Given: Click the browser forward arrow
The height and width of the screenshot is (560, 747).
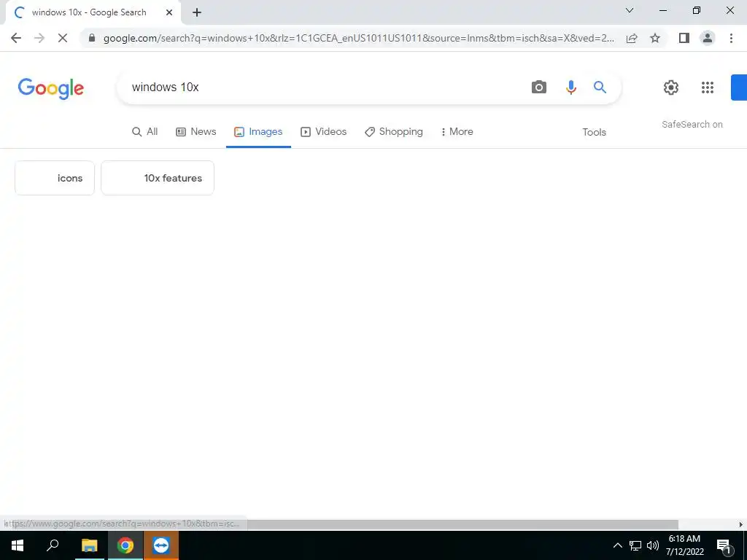Looking at the screenshot, I should (x=39, y=38).
